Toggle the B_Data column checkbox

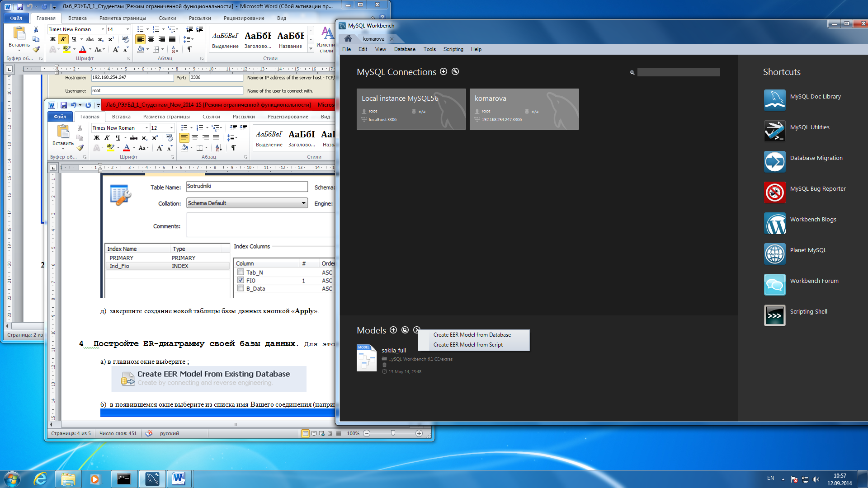point(240,288)
